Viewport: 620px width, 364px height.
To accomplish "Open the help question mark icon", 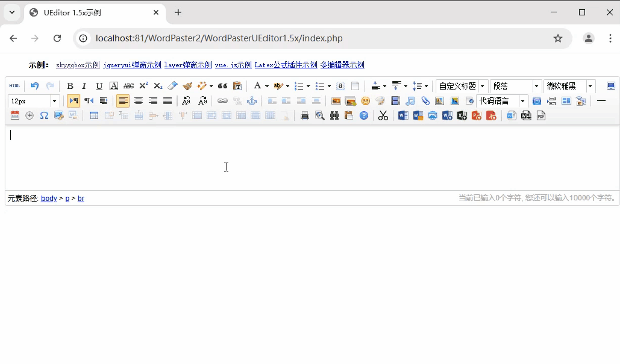I will point(364,116).
